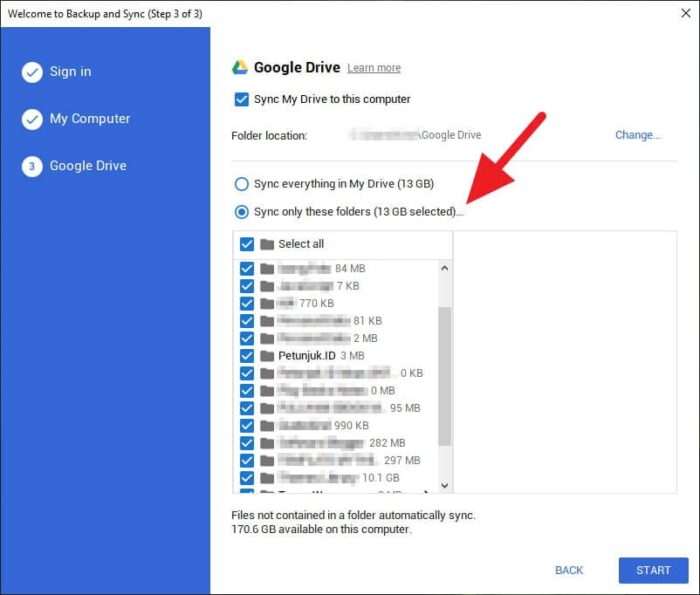This screenshot has width=700, height=595.
Task: Select Sync only these folders radio button
Action: pyautogui.click(x=242, y=212)
